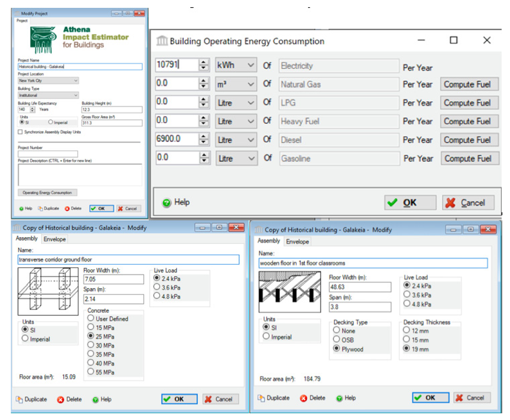This screenshot has height=420, width=510.
Task: Switch to Envelope tab in corridor window
Action: (54, 239)
